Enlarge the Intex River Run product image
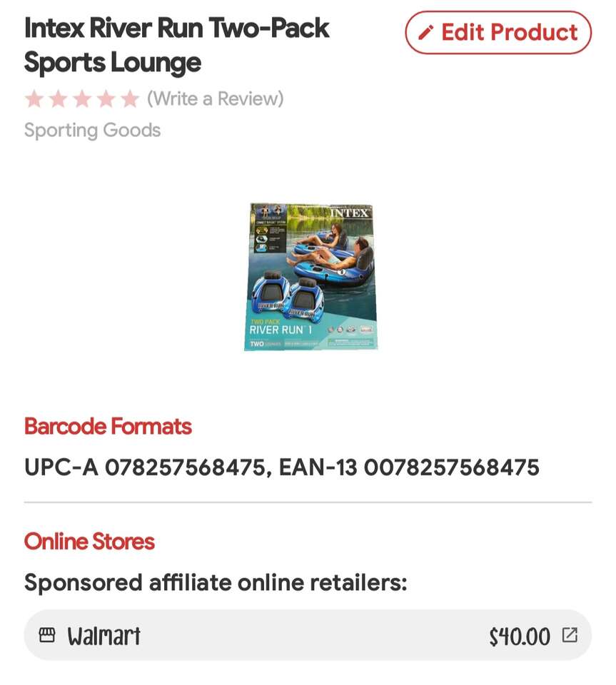Screen dimensions: 616x685 pyautogui.click(x=311, y=276)
